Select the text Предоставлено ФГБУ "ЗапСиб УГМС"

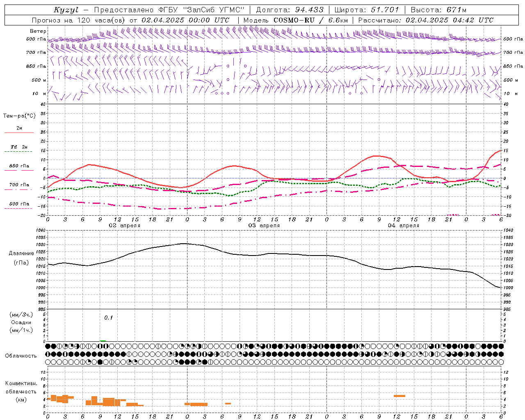pos(169,10)
